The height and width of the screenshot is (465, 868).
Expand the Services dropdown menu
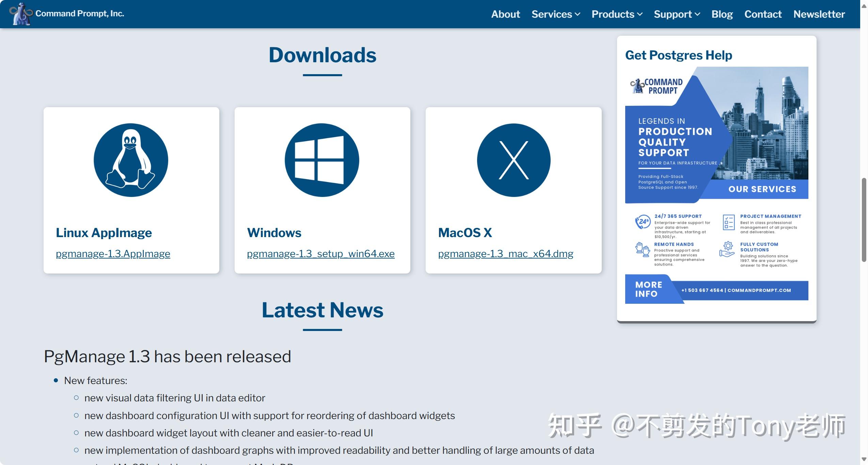pos(555,14)
